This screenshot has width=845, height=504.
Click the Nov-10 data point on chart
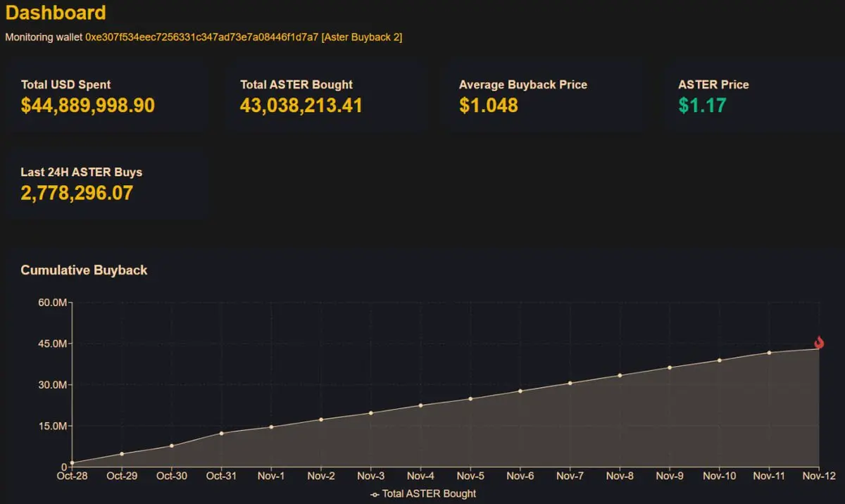[x=720, y=360]
